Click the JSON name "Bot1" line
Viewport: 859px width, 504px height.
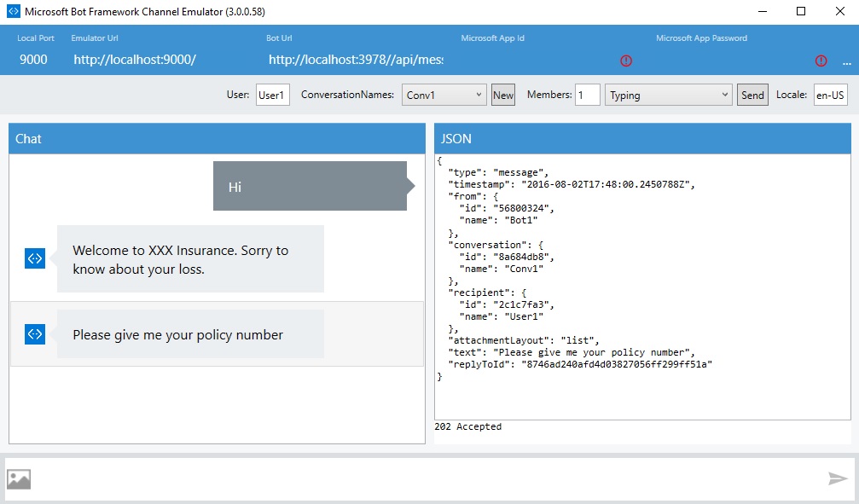click(498, 220)
